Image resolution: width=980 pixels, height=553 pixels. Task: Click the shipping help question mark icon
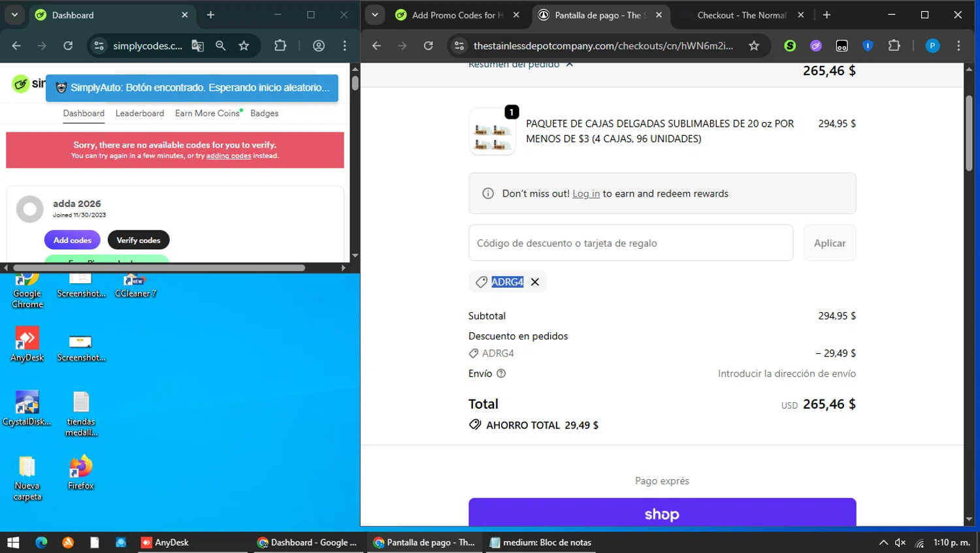click(x=501, y=373)
